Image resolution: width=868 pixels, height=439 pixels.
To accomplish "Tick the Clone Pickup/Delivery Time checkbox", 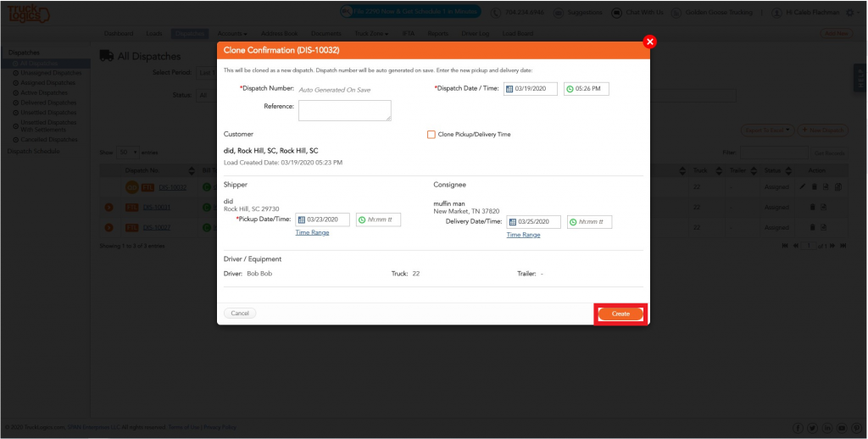I will pyautogui.click(x=431, y=135).
